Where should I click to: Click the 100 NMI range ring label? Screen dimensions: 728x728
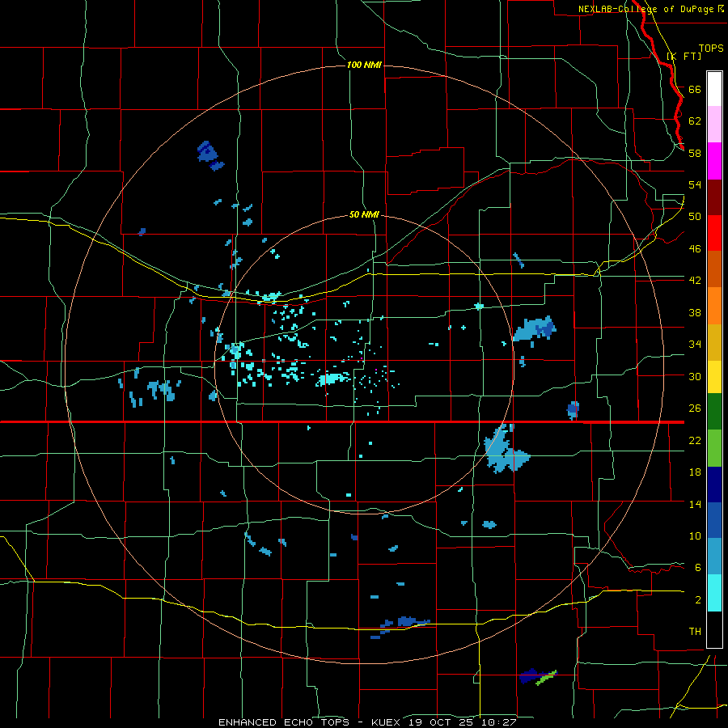click(364, 65)
